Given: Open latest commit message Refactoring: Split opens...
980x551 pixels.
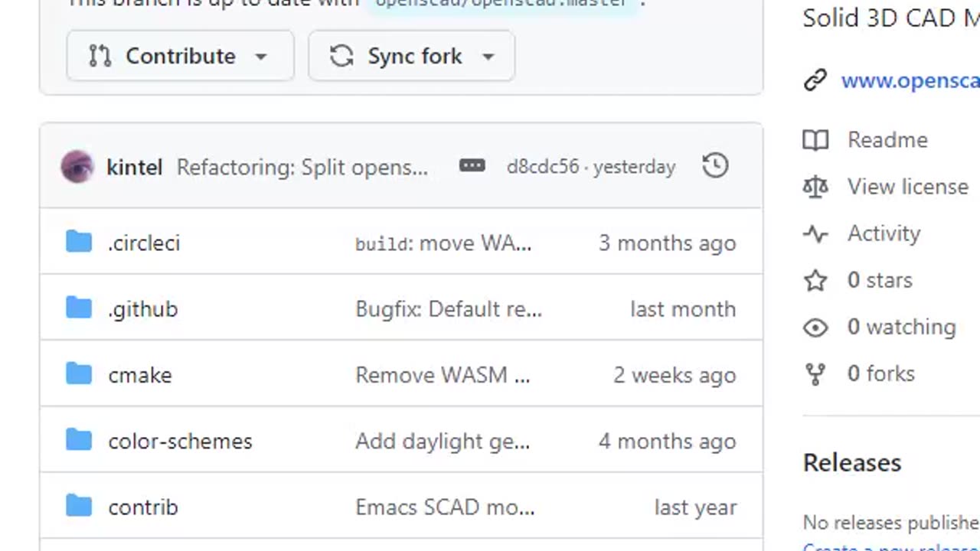Looking at the screenshot, I should 302,167.
